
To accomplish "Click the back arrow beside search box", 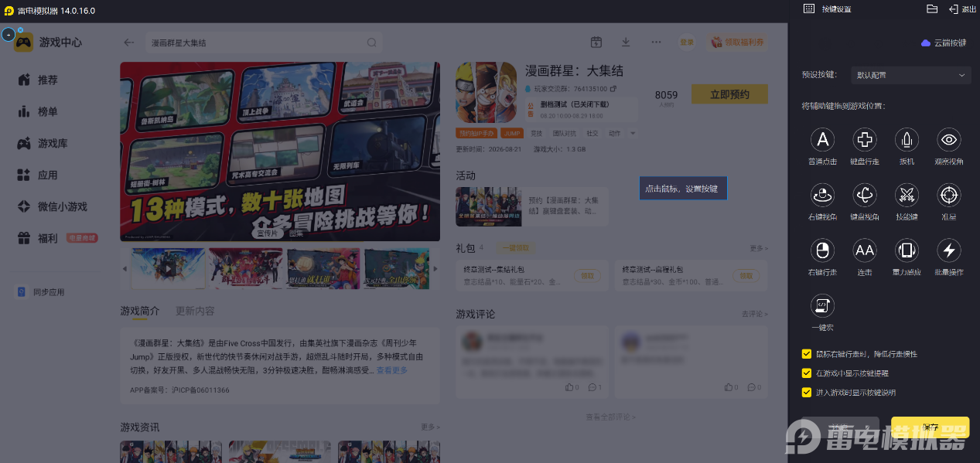I will point(129,43).
